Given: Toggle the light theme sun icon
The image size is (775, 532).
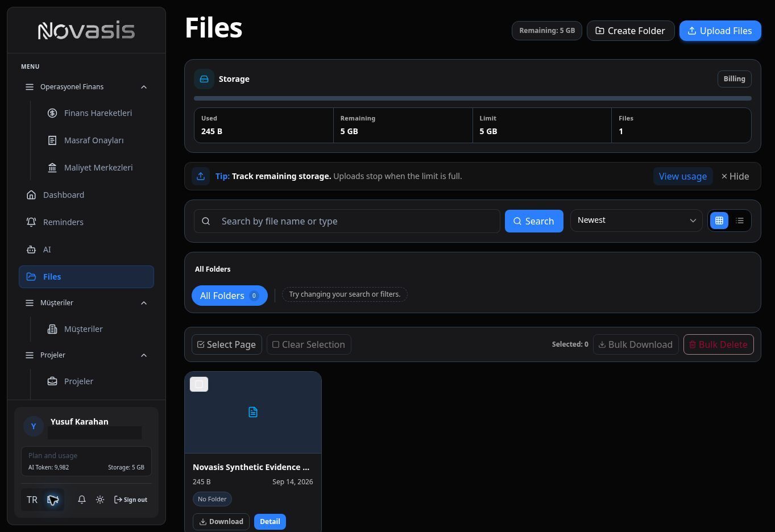Looking at the screenshot, I should coord(100,500).
